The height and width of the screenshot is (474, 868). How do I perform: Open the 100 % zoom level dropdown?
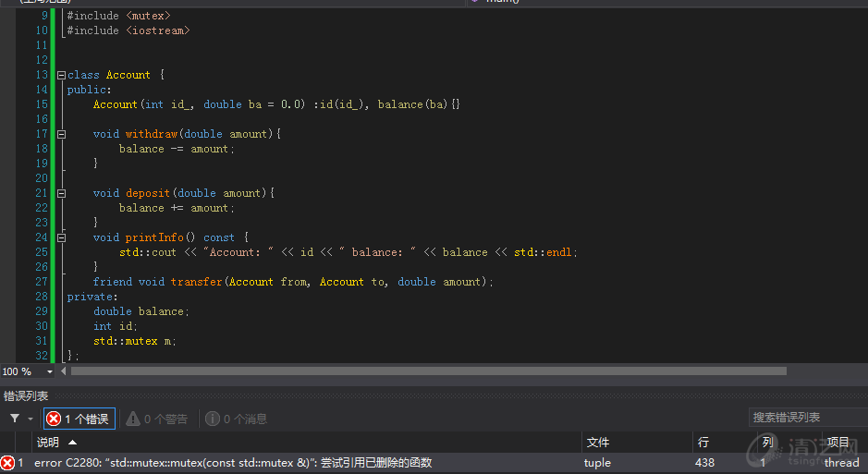(50, 371)
